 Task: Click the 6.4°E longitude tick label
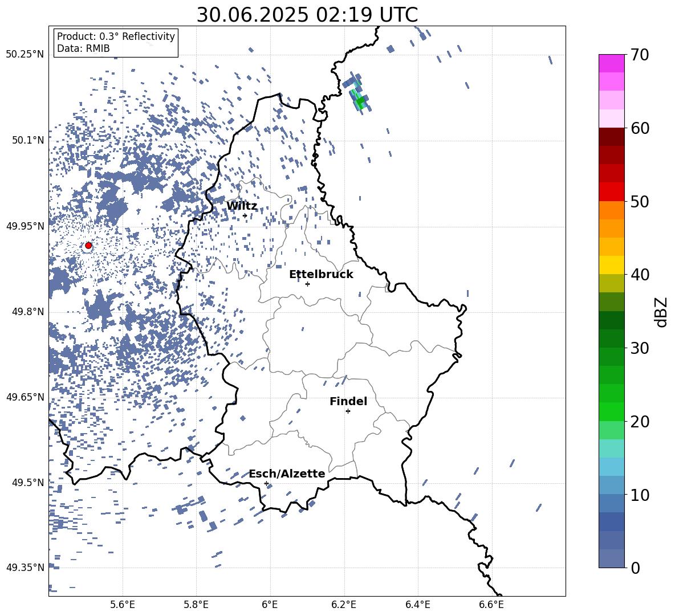coord(417,605)
